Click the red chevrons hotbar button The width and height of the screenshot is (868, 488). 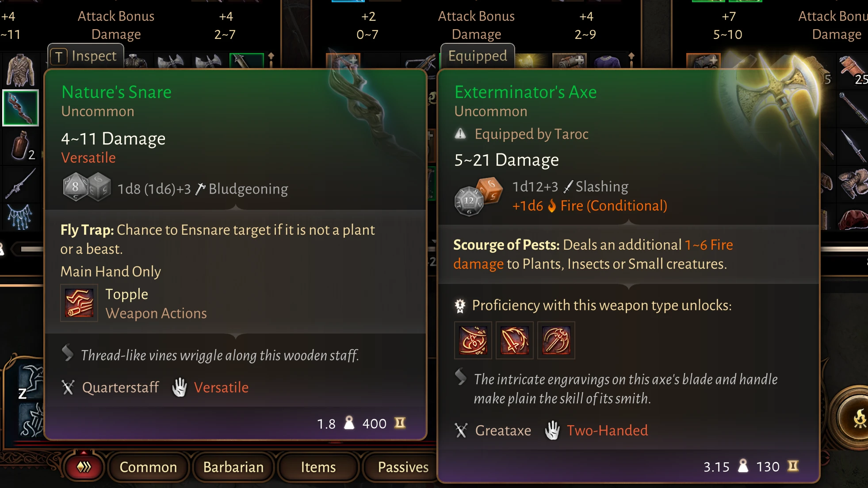coord(84,467)
